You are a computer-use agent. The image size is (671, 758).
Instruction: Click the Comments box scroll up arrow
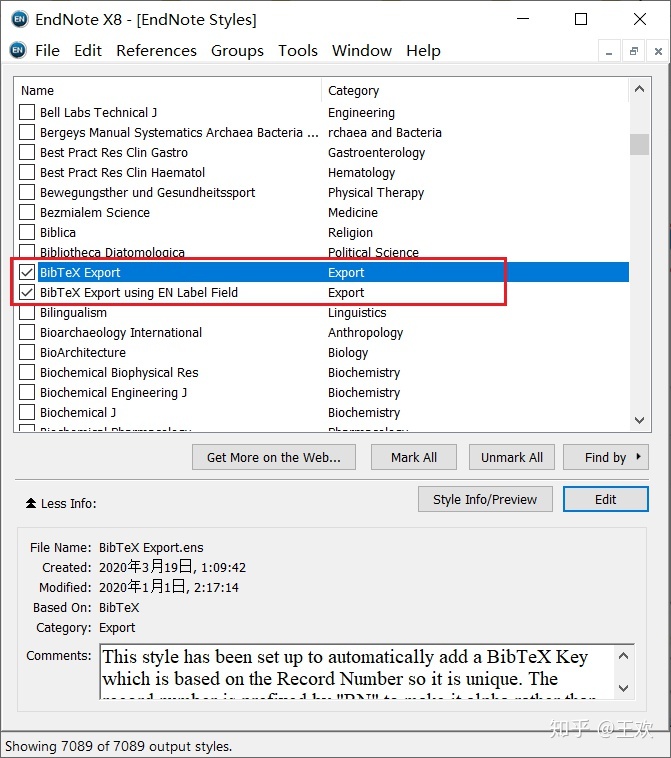point(624,656)
